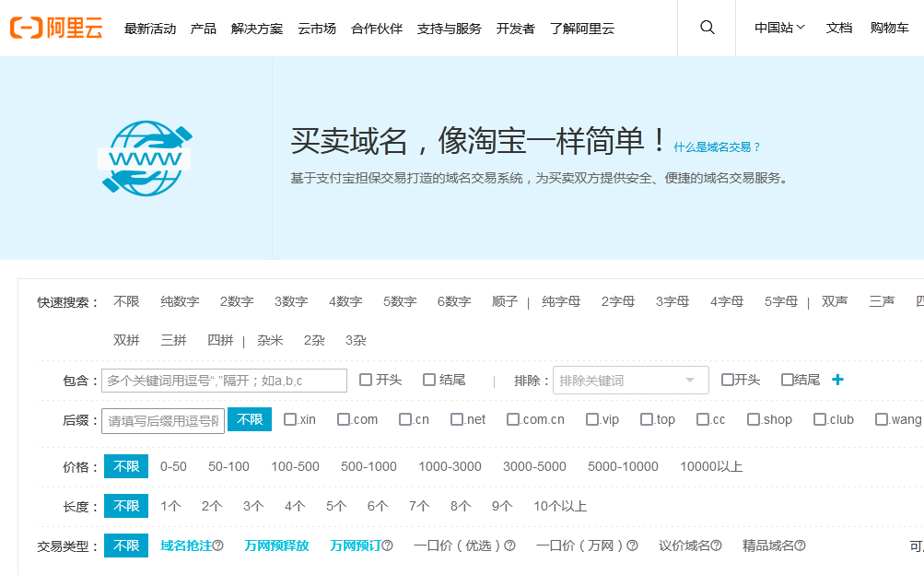The height and width of the screenshot is (575, 924).
Task: Expand the 中国站 region dropdown
Action: pos(779,28)
